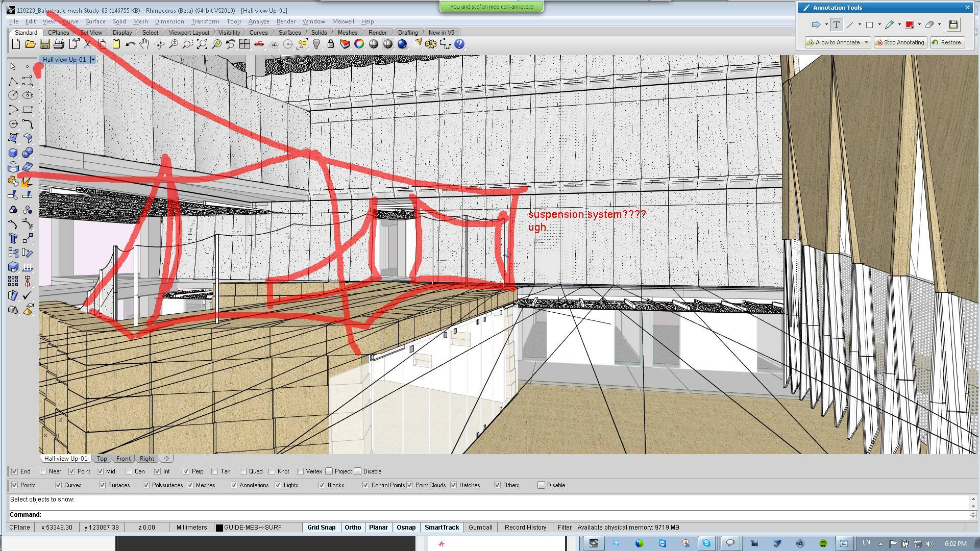The image size is (980, 551).
Task: Click the blue Help question mark icon
Action: (459, 44)
